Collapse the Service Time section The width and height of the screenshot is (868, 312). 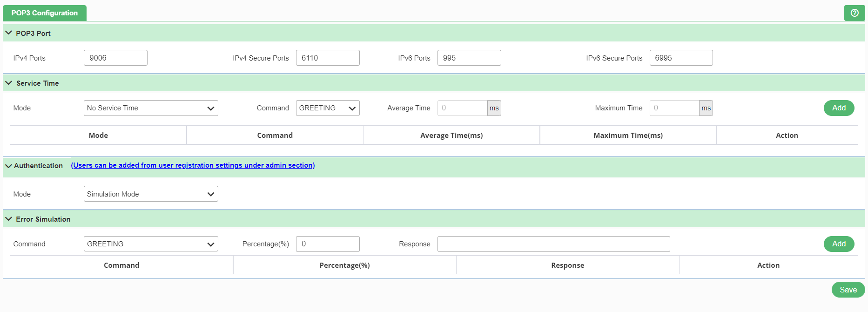tap(8, 83)
